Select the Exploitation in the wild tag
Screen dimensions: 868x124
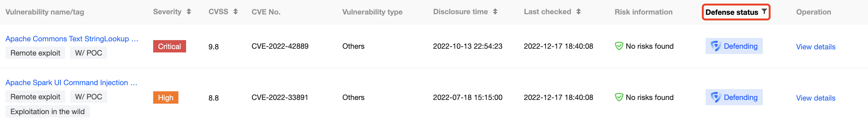pos(47,112)
